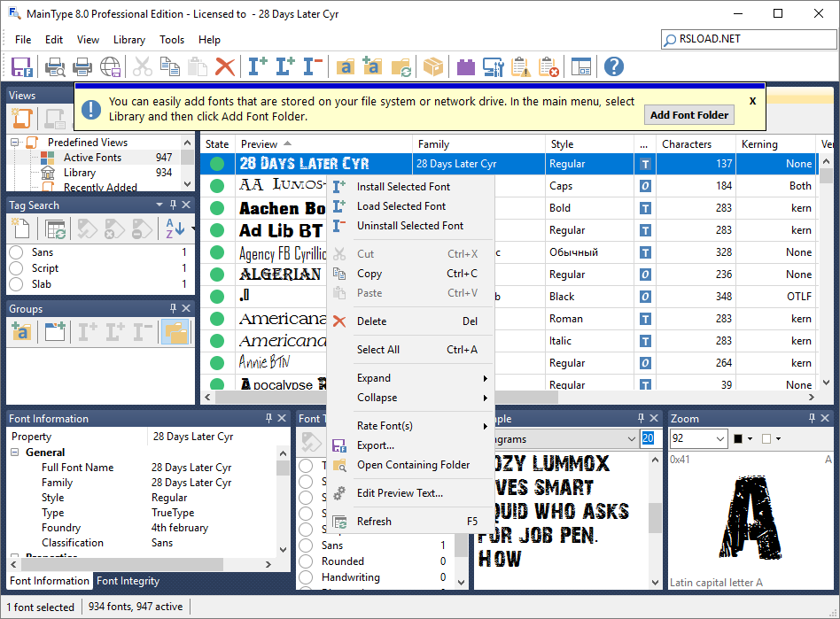This screenshot has width=840, height=619.
Task: Select the Script tag radio button
Action: pyautogui.click(x=16, y=268)
